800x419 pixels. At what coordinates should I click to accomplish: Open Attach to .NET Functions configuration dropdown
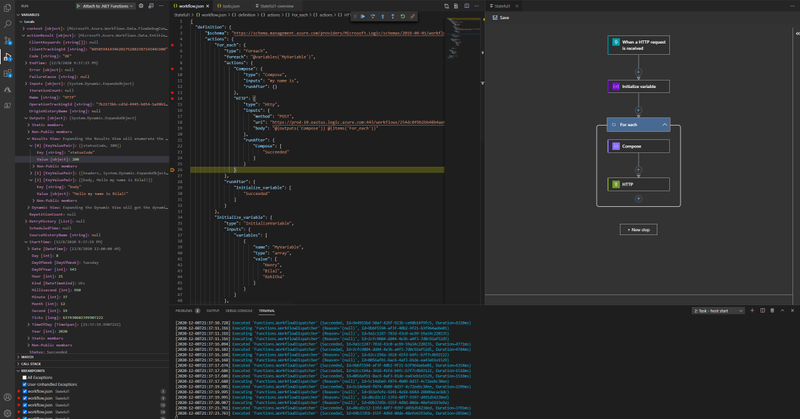[x=106, y=6]
